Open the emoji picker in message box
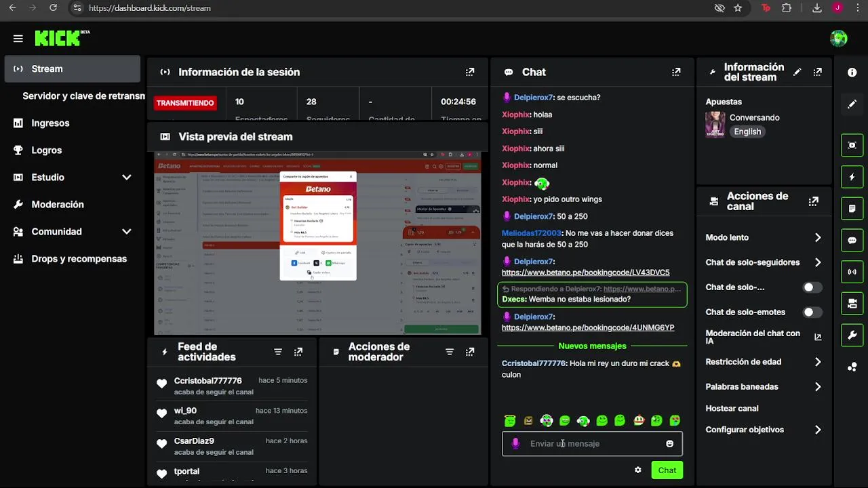The height and width of the screenshot is (488, 868). (669, 443)
